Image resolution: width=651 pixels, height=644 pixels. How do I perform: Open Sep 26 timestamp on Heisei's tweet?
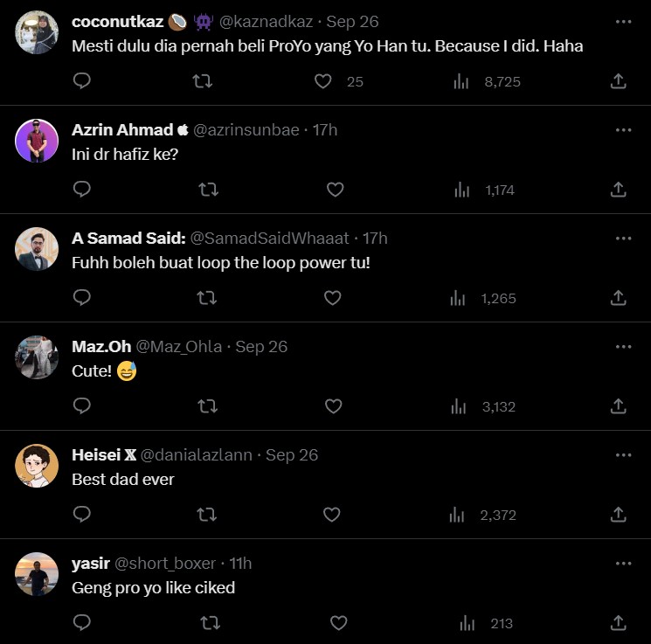pos(292,454)
